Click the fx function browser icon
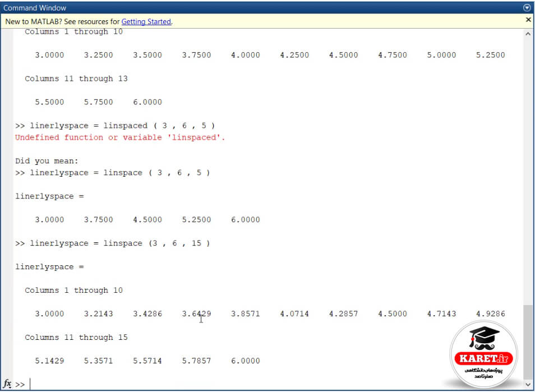535x392 pixels. pyautogui.click(x=7, y=384)
